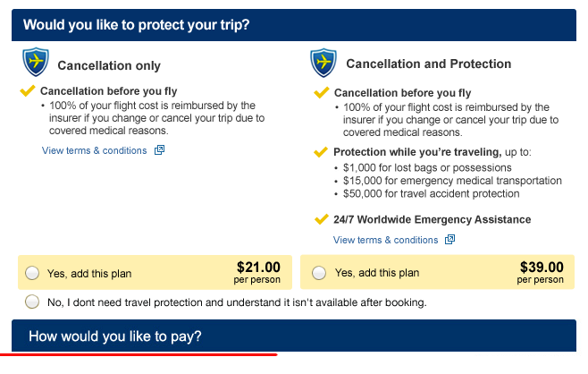The width and height of the screenshot is (588, 374).
Task: Click first checkmark under Cancellation and Protection heading
Action: pyautogui.click(x=321, y=93)
